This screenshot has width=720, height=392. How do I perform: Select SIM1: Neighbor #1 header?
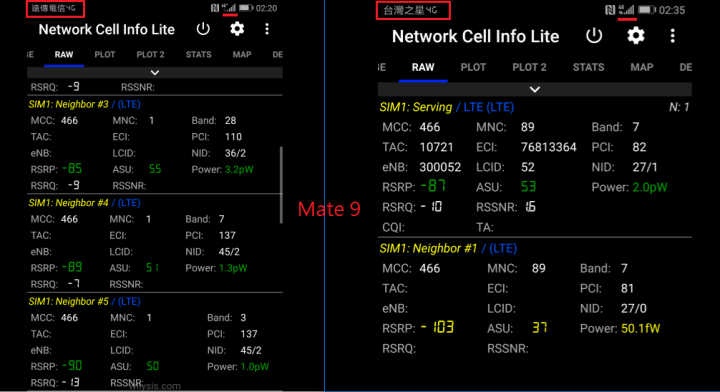448,248
